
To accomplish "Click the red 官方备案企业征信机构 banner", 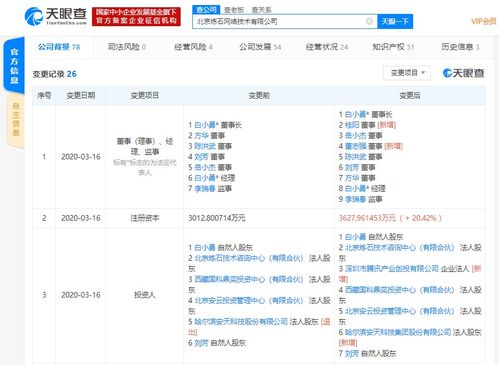I will coord(136,16).
